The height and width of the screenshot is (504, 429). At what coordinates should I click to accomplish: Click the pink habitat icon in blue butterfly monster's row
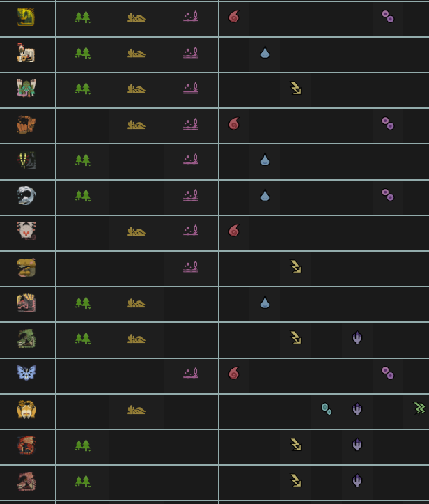(190, 374)
